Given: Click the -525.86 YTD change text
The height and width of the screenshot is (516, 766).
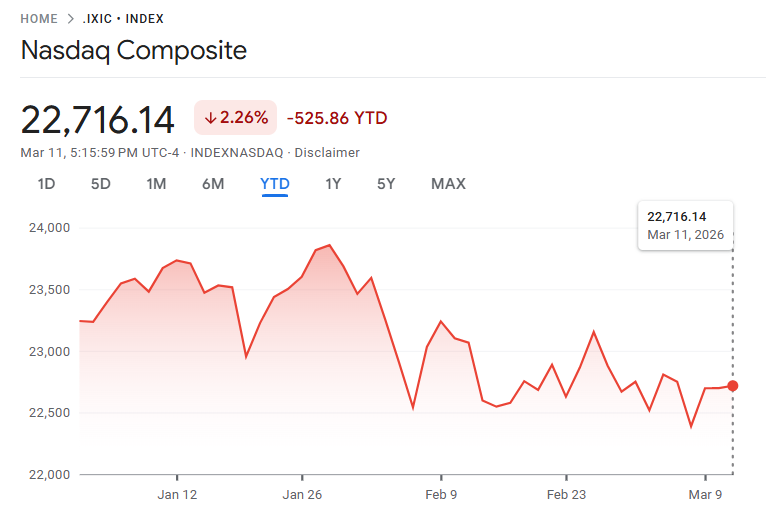Looking at the screenshot, I should pos(337,118).
